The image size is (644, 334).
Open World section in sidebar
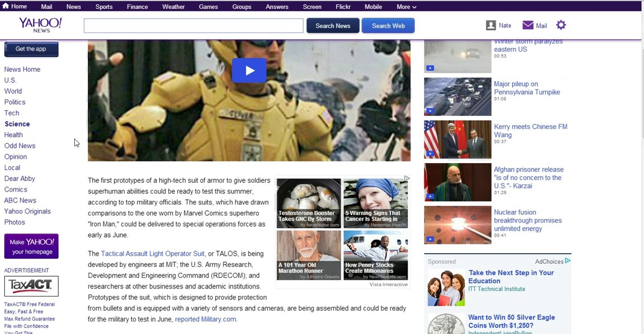(x=13, y=91)
